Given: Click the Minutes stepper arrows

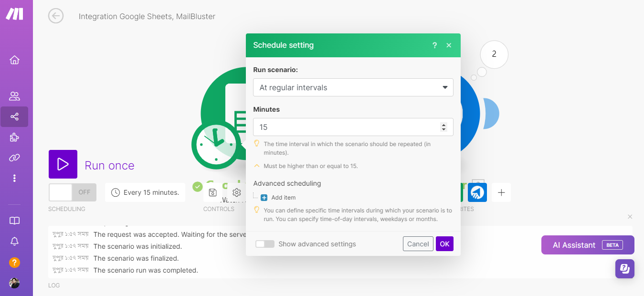Looking at the screenshot, I should click(443, 127).
